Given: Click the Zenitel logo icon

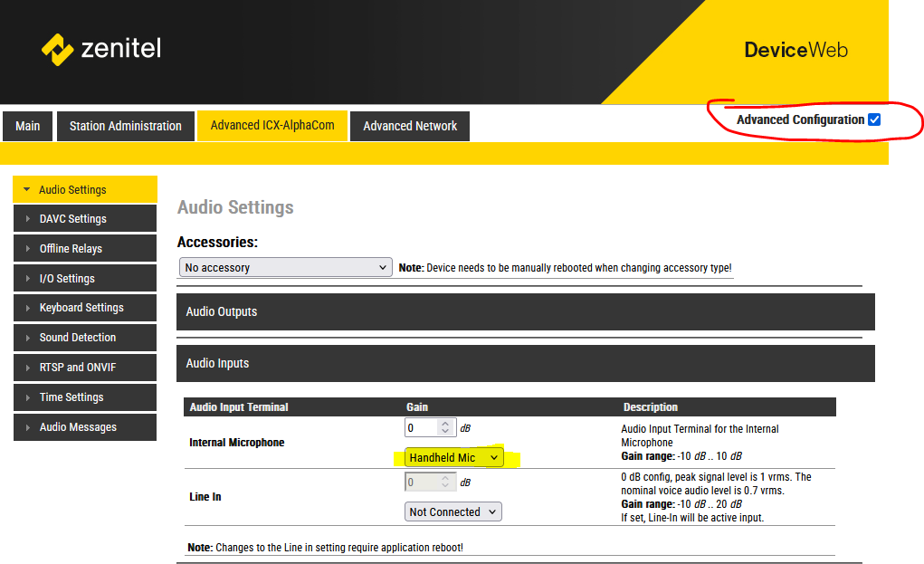Looking at the screenshot, I should pyautogui.click(x=57, y=49).
